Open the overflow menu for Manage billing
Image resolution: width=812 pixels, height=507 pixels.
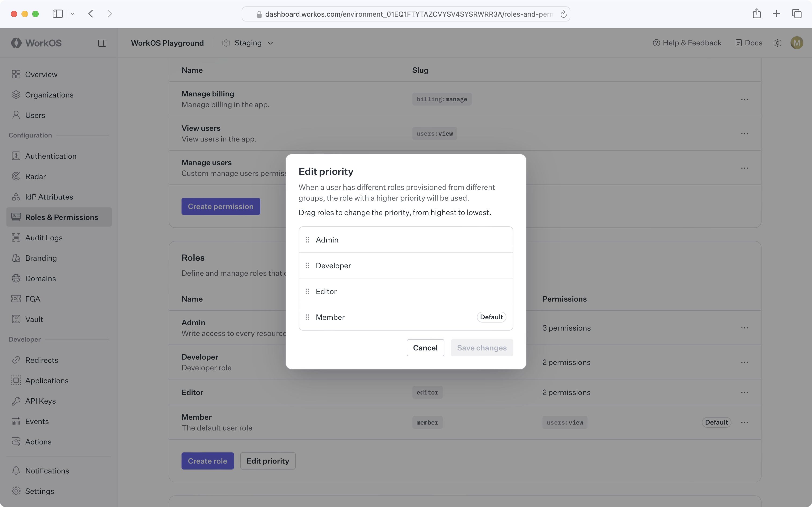coord(745,99)
